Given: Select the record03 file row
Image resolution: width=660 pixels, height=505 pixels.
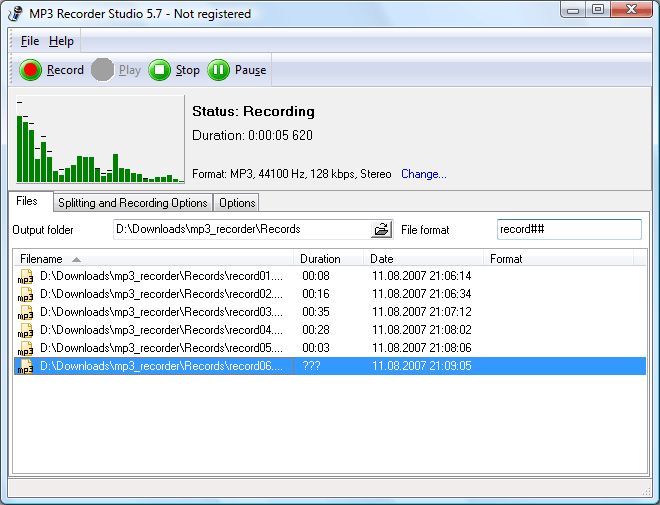Looking at the screenshot, I should [330, 312].
